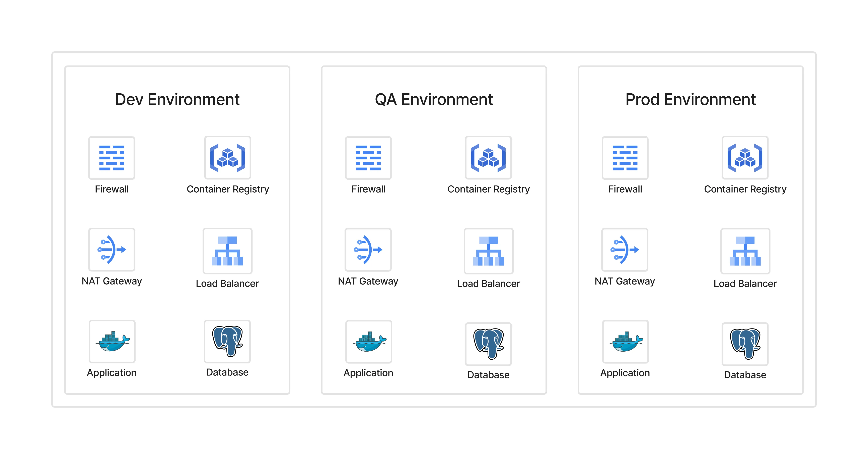
Task: Click the Firewall icon in QA Environment
Action: click(368, 158)
